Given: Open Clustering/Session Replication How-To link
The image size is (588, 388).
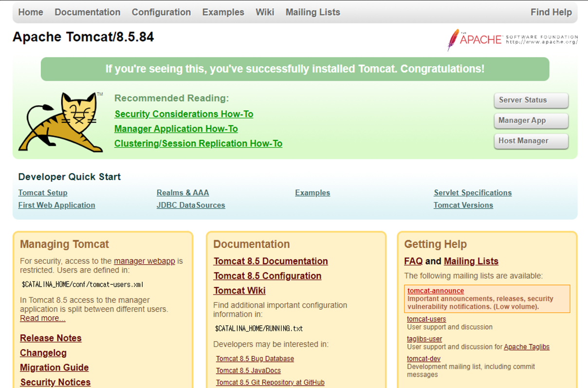Looking at the screenshot, I should [x=198, y=144].
